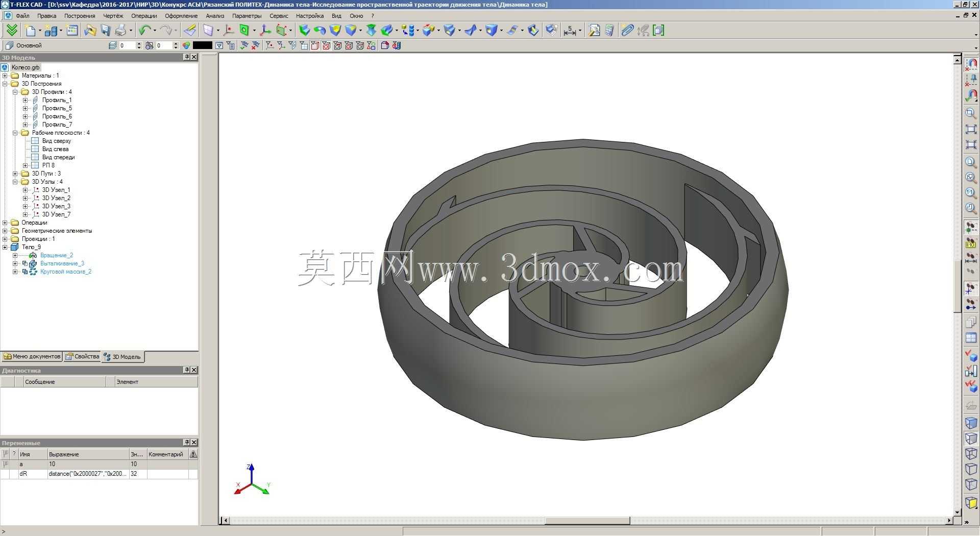Open the calculator variables editor icon
980x536 pixels.
609,31
